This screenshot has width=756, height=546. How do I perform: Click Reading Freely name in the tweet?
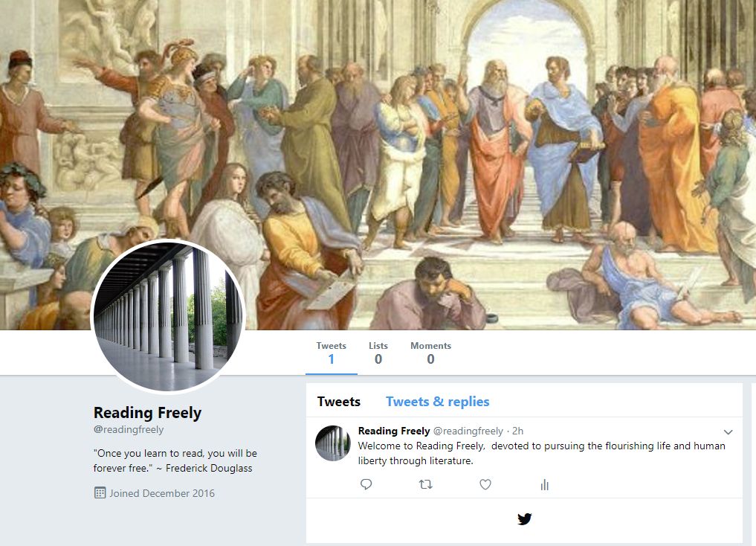(394, 431)
